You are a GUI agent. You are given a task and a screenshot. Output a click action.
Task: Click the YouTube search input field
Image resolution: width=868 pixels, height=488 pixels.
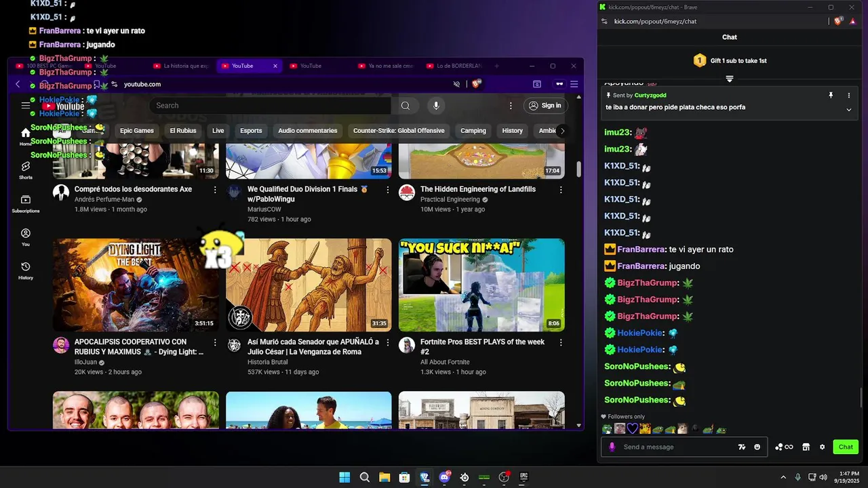coord(270,106)
